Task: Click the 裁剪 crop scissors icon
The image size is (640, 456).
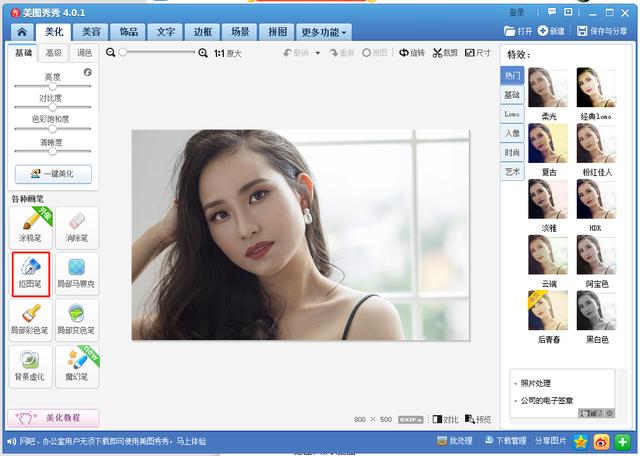Action: coord(438,53)
